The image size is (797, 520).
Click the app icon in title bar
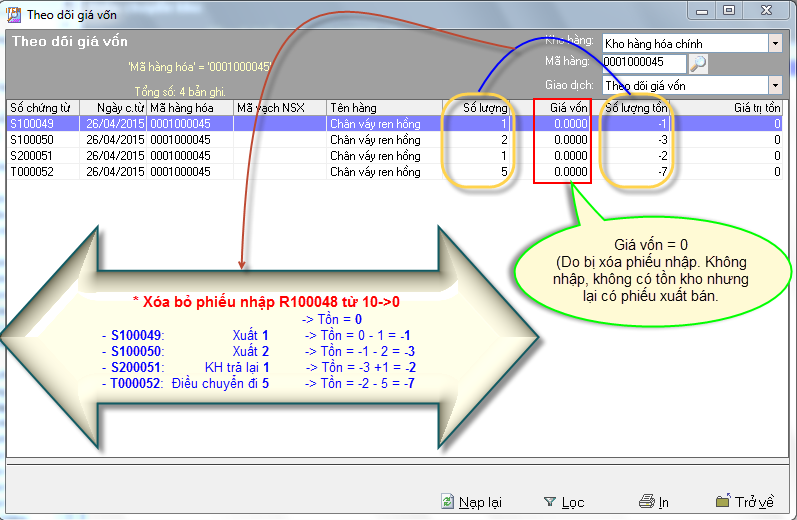[13, 11]
